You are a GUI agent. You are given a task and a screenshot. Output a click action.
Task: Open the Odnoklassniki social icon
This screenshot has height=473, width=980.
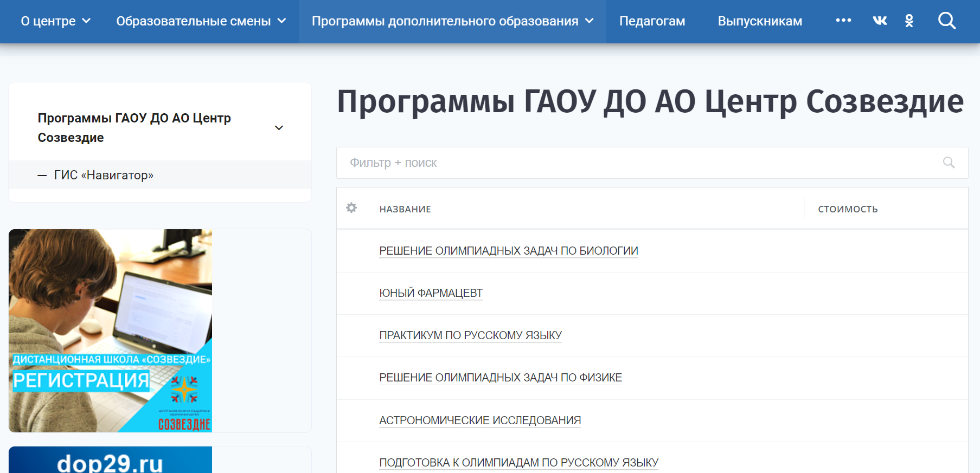click(909, 21)
